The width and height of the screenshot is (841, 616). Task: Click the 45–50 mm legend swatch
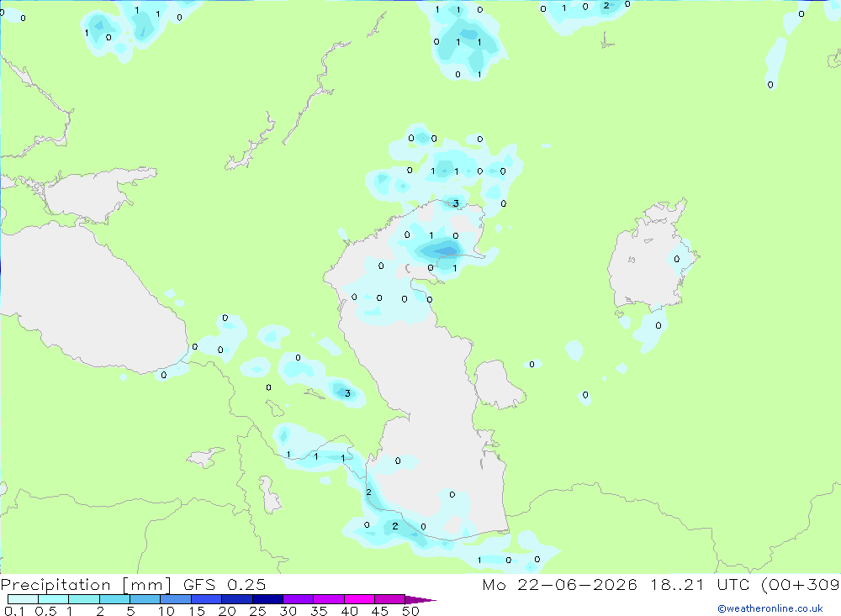point(389,599)
